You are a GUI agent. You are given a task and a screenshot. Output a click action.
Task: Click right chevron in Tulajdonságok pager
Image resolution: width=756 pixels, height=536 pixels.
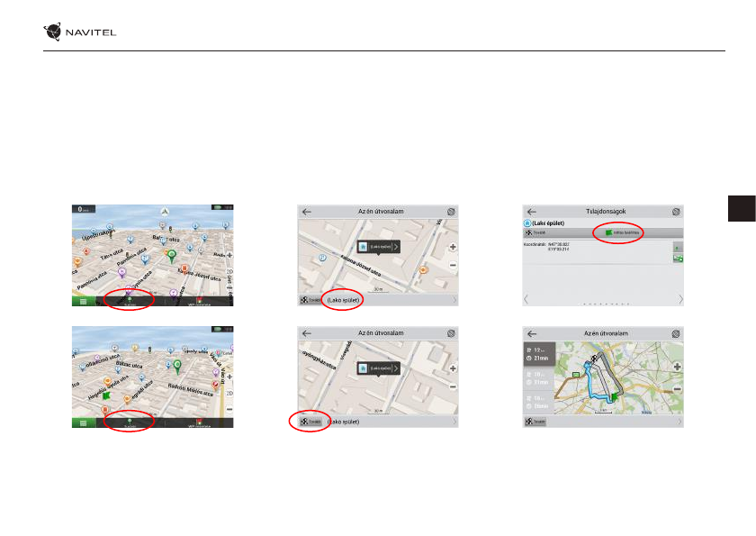(679, 298)
